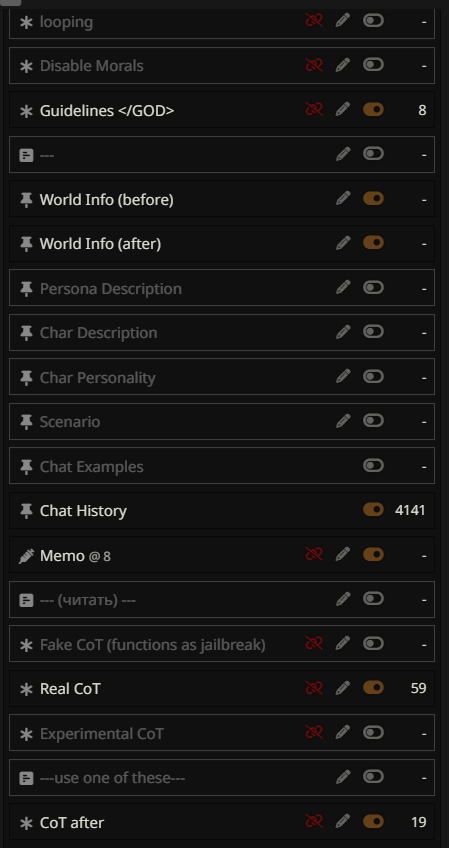Unlink the Fake CoT jailbreak prompt
The image size is (449, 848).
tap(314, 643)
